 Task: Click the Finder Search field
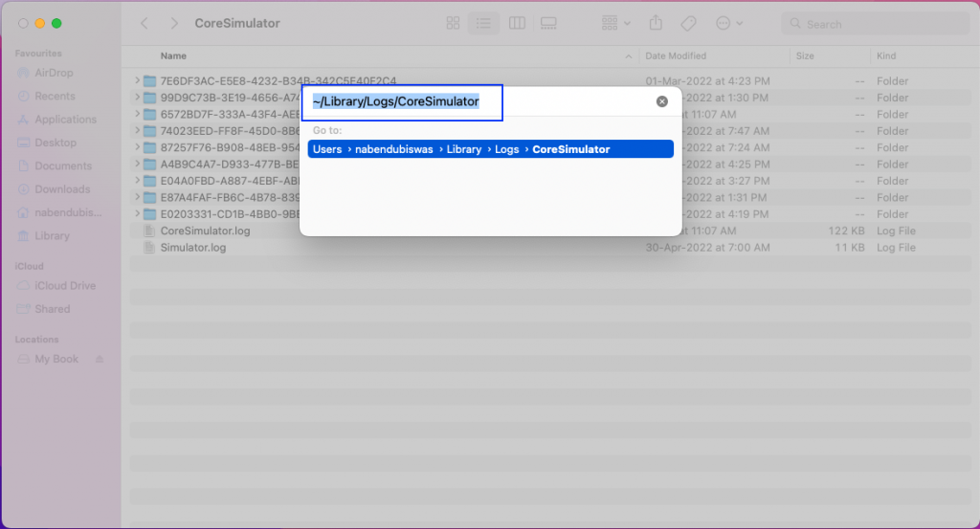pyautogui.click(x=875, y=24)
